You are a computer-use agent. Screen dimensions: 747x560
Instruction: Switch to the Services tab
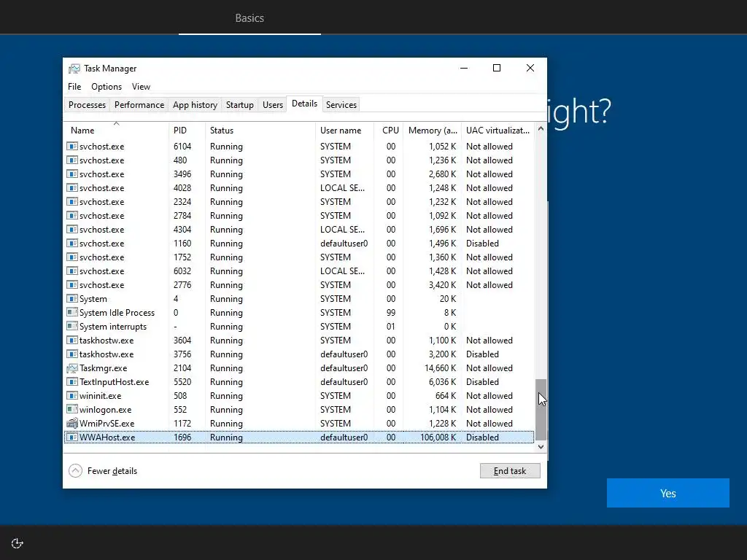pyautogui.click(x=341, y=105)
